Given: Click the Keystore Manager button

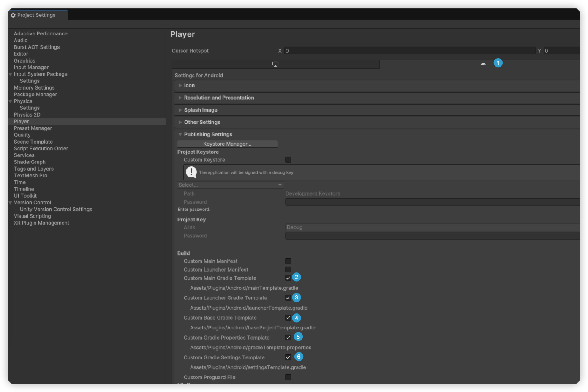Looking at the screenshot, I should [x=227, y=144].
